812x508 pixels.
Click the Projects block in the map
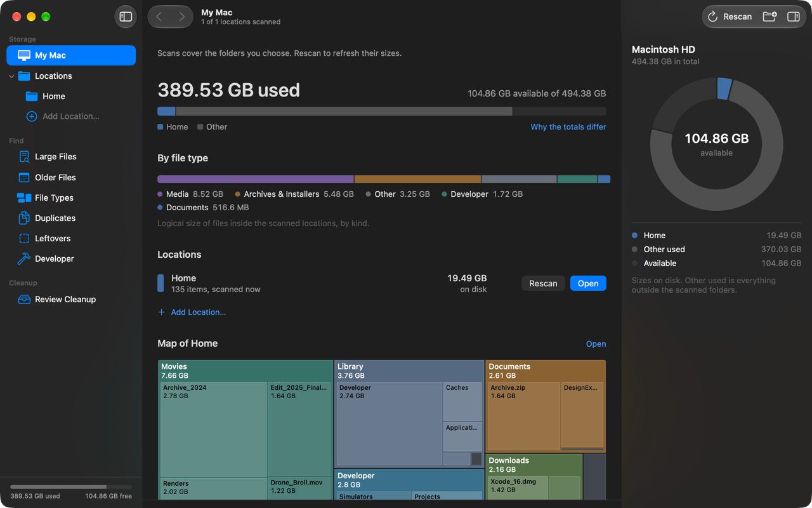point(447,496)
